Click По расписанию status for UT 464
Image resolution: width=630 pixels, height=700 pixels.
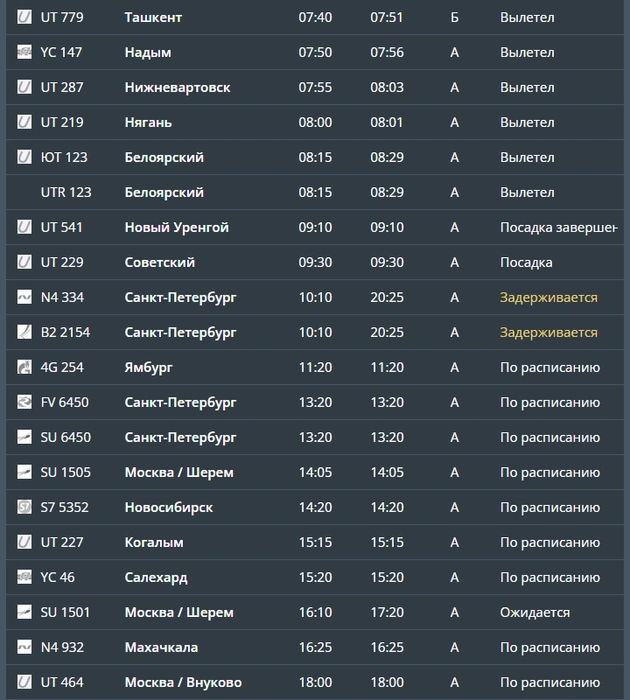(550, 682)
